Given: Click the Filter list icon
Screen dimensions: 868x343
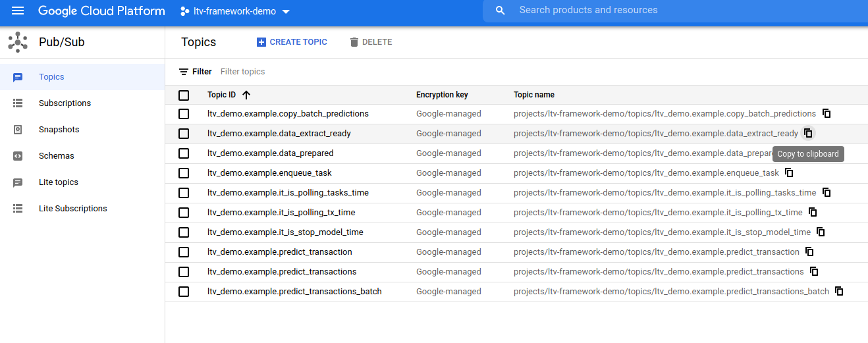Looking at the screenshot, I should click(184, 72).
